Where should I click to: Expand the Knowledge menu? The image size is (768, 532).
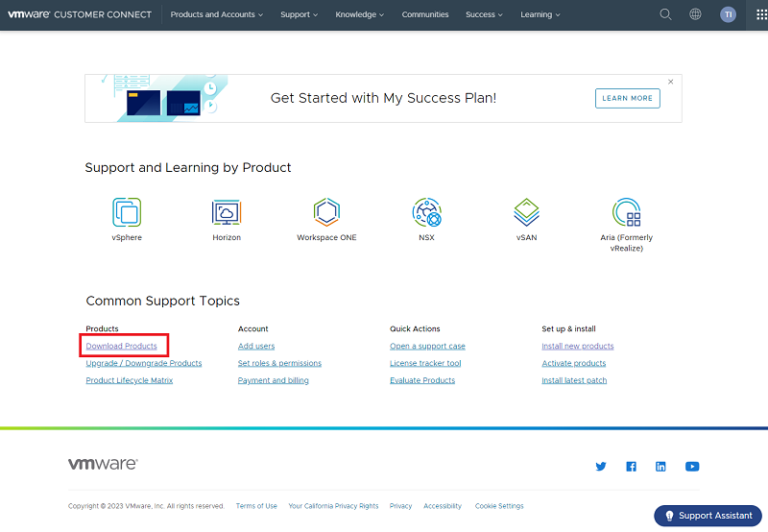click(359, 14)
